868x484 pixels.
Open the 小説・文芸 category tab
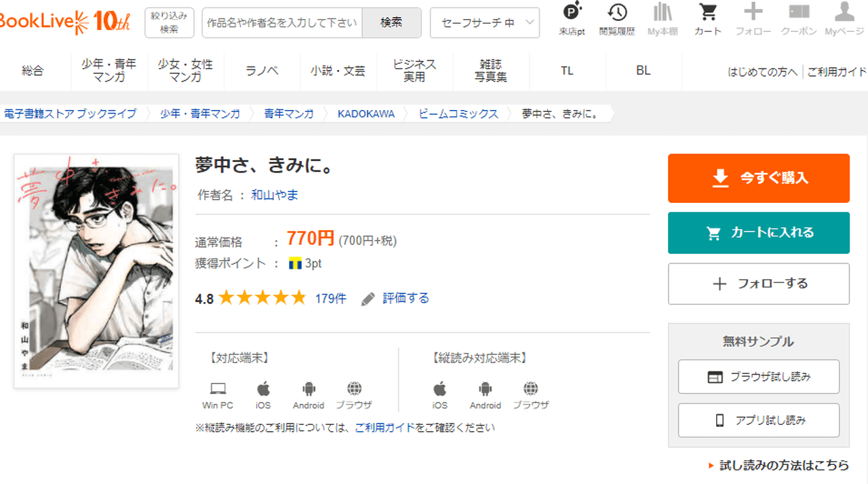click(x=338, y=71)
